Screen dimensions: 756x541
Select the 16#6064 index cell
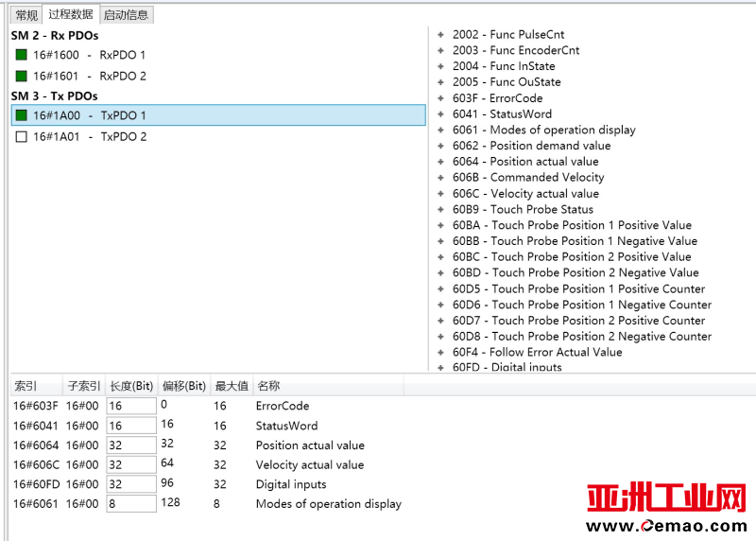[36, 445]
